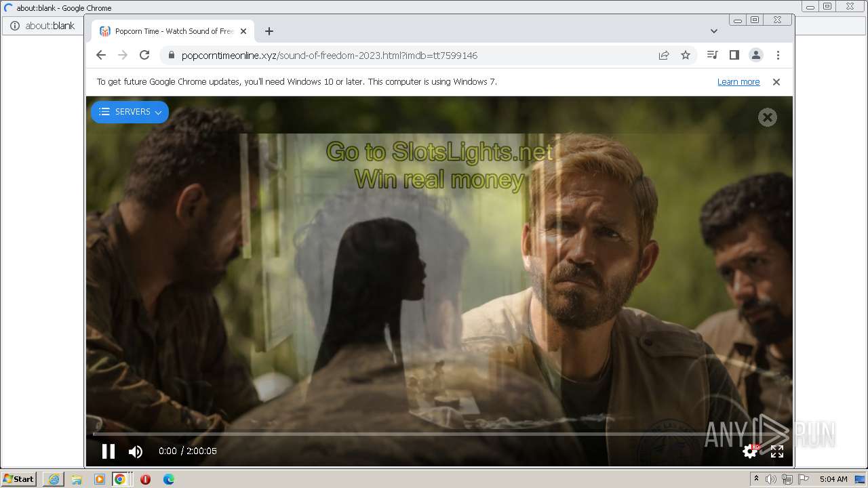Open system volume tray icon
The width and height of the screenshot is (868, 488).
tap(771, 479)
